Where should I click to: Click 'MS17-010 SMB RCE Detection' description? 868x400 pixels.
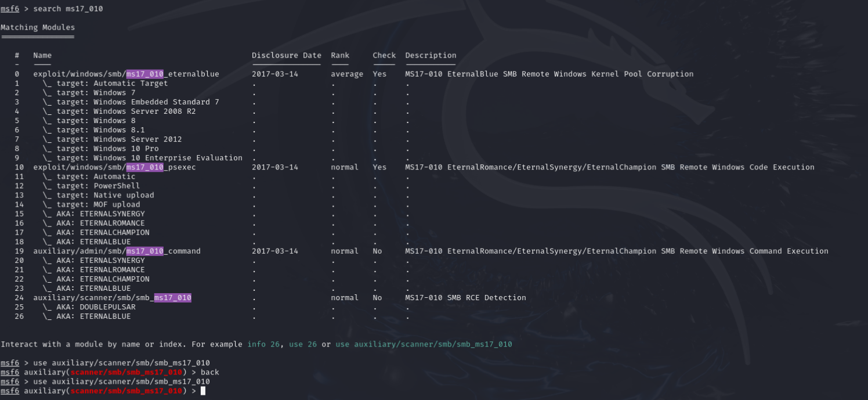(465, 297)
